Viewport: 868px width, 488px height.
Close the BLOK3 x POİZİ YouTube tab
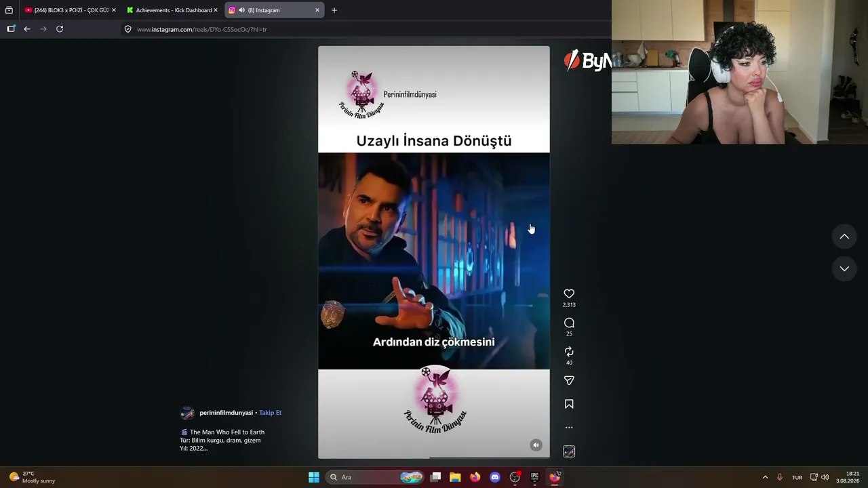point(113,10)
